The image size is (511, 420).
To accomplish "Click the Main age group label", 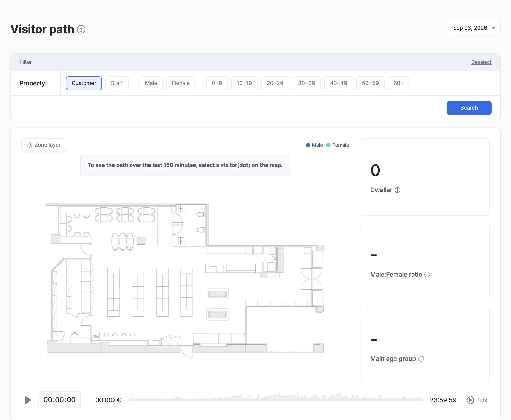I will [x=393, y=359].
